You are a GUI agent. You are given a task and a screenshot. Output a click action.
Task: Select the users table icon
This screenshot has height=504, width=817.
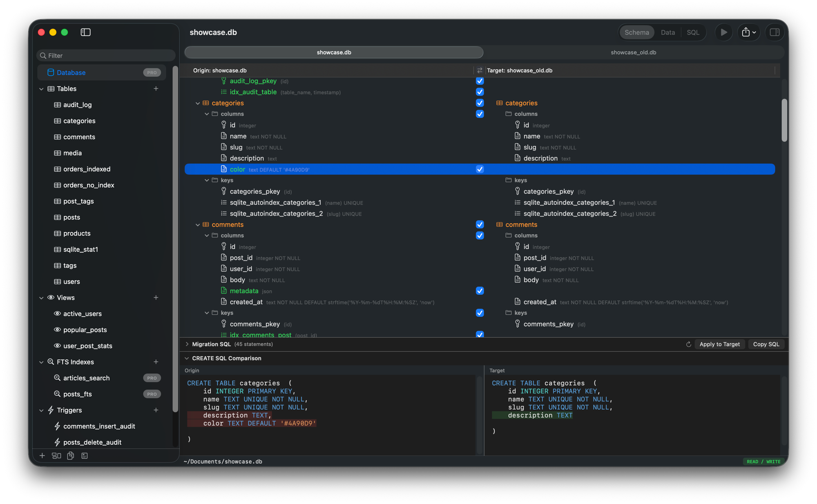(x=57, y=282)
